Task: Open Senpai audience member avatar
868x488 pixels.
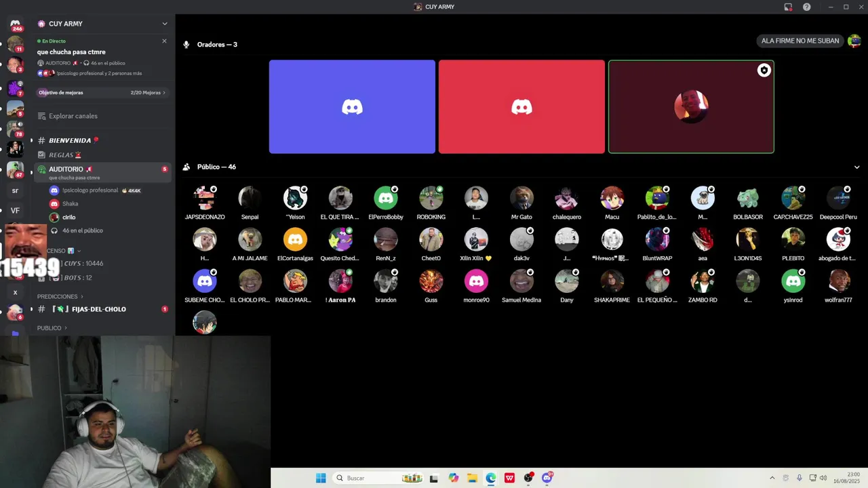Action: point(250,198)
